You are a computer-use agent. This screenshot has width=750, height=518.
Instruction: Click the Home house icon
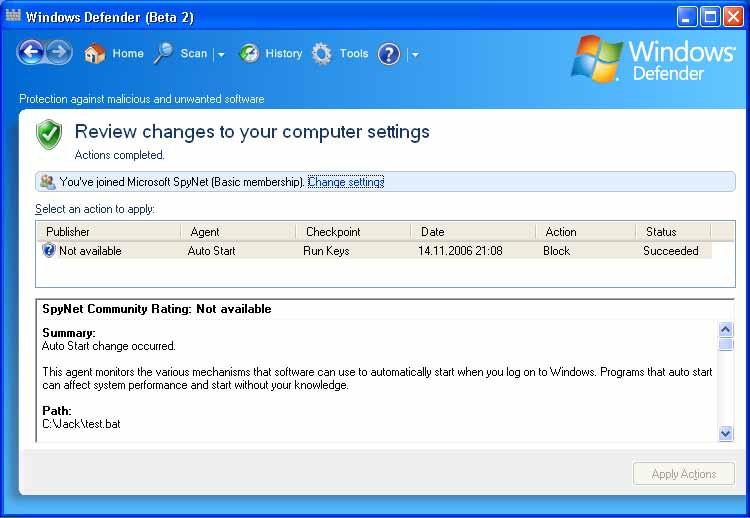[x=94, y=54]
